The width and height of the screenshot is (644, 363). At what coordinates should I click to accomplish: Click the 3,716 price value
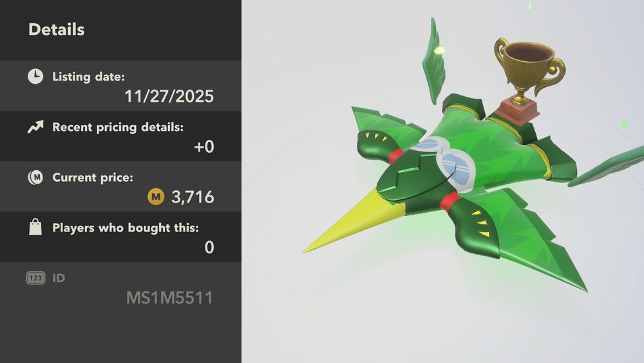tap(193, 197)
